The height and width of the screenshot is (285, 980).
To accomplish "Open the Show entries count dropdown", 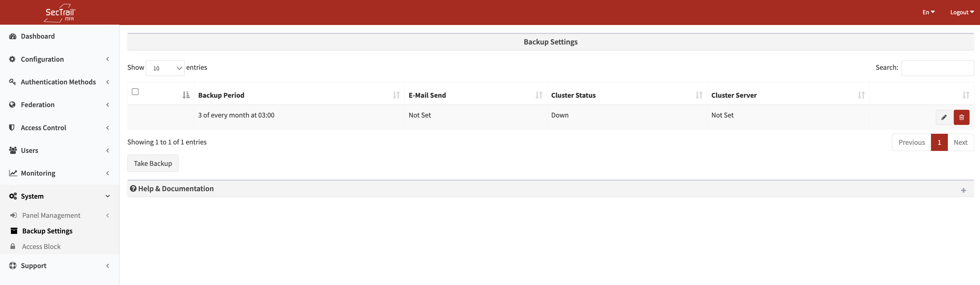I will (x=165, y=68).
